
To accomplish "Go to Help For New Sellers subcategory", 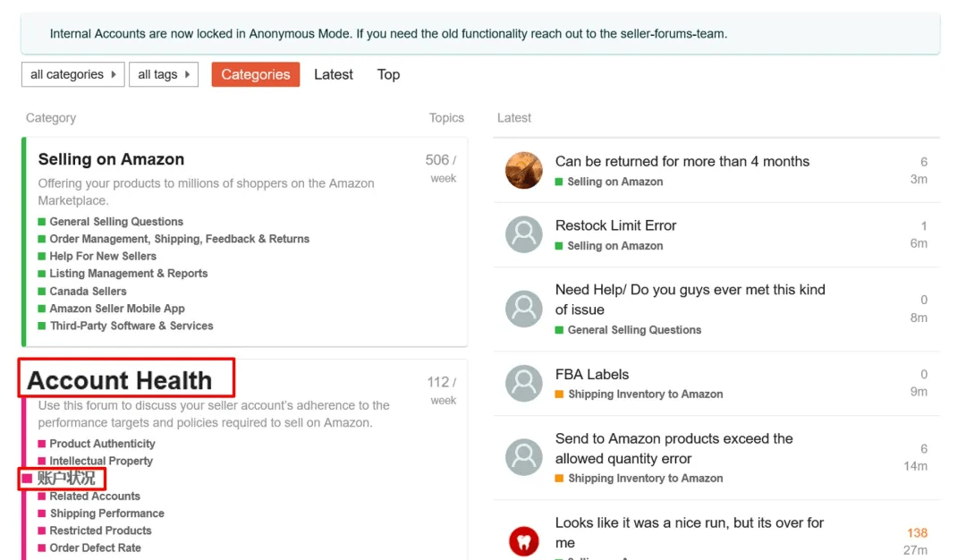I will [x=103, y=256].
